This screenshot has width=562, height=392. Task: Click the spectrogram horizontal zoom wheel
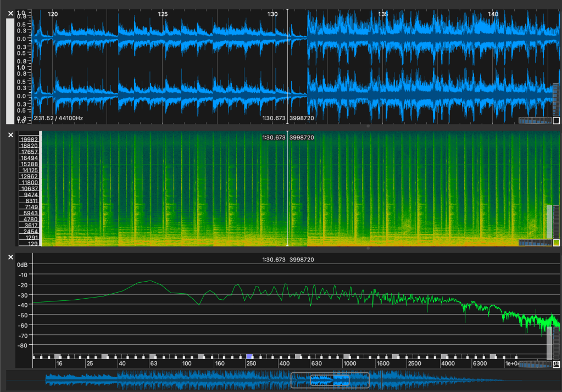pos(535,243)
